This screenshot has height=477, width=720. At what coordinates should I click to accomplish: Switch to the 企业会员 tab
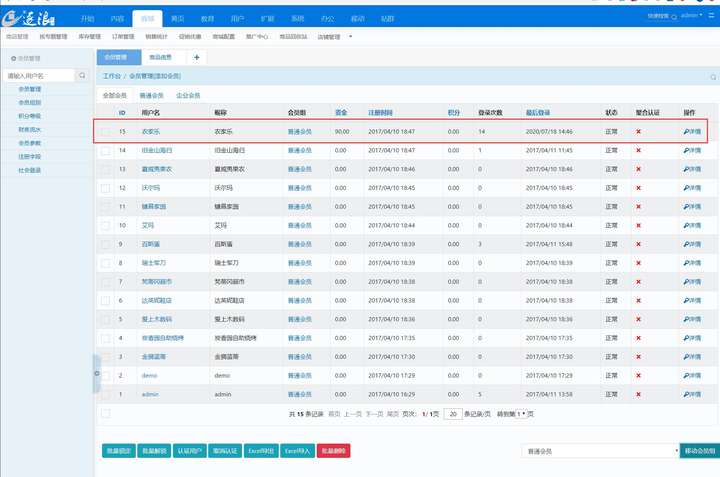tap(188, 95)
